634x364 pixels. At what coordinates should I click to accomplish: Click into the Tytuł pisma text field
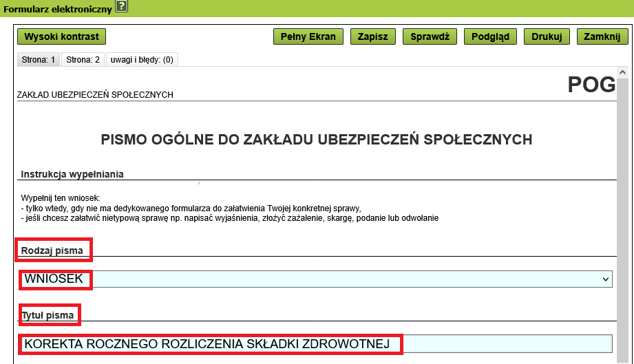pyautogui.click(x=316, y=344)
